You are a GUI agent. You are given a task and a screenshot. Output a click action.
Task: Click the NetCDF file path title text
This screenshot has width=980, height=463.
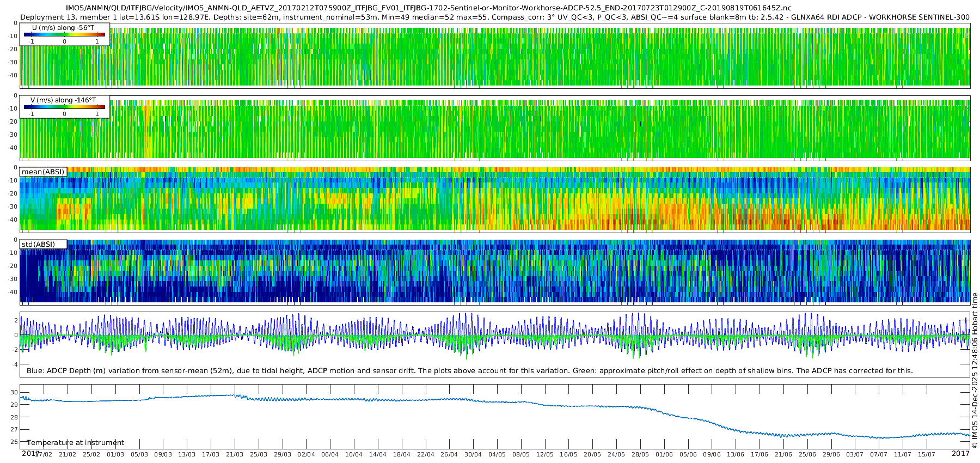(x=428, y=8)
